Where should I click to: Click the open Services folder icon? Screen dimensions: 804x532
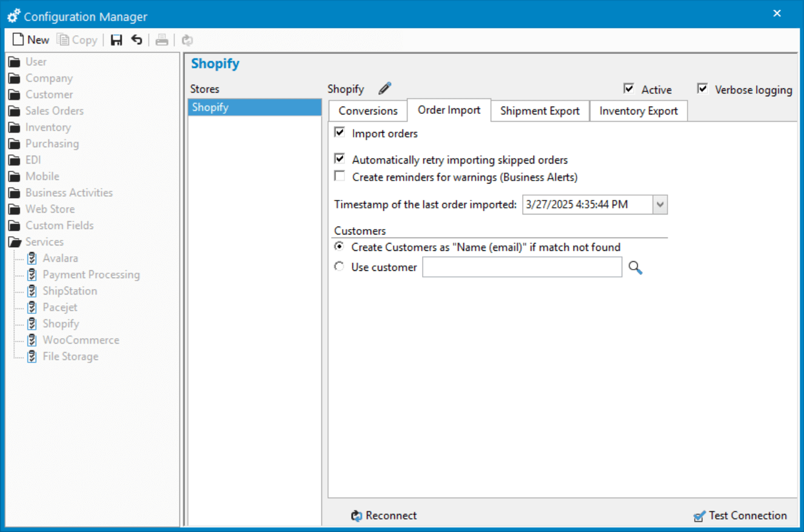coord(15,242)
